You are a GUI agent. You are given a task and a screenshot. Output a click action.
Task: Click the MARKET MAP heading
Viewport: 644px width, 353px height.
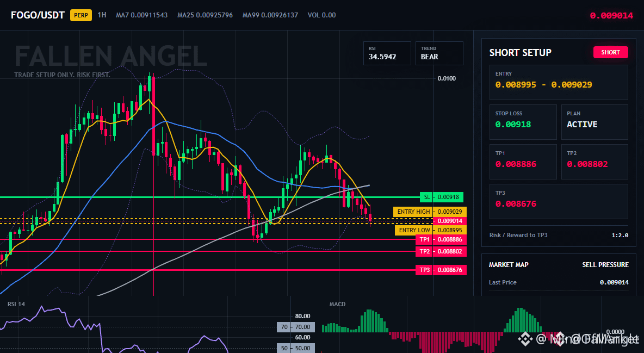(x=509, y=265)
